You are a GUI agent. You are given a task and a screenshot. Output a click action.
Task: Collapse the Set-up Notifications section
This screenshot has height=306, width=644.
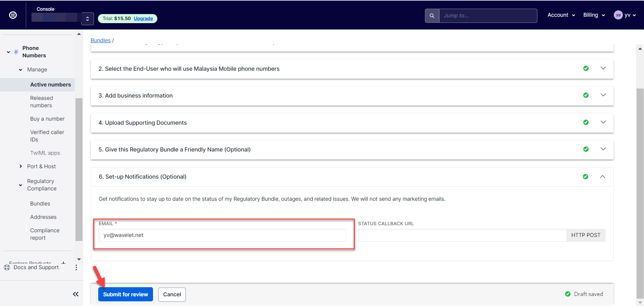pyautogui.click(x=603, y=177)
